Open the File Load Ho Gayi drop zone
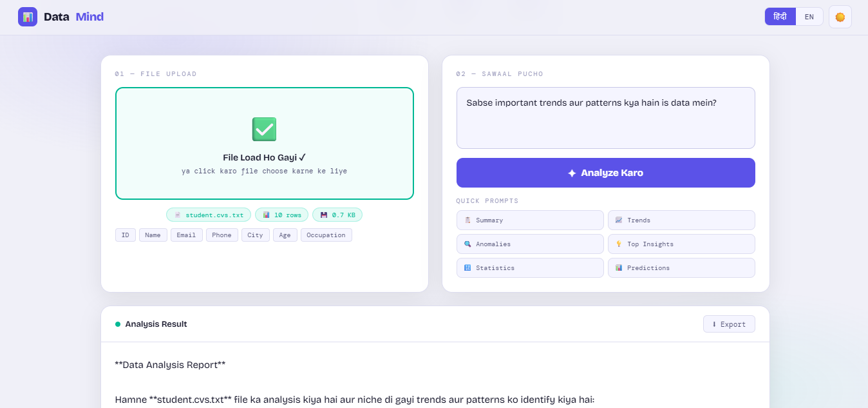 point(264,144)
